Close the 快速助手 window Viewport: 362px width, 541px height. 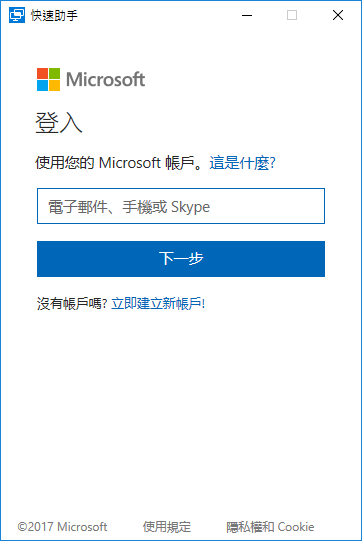(338, 15)
